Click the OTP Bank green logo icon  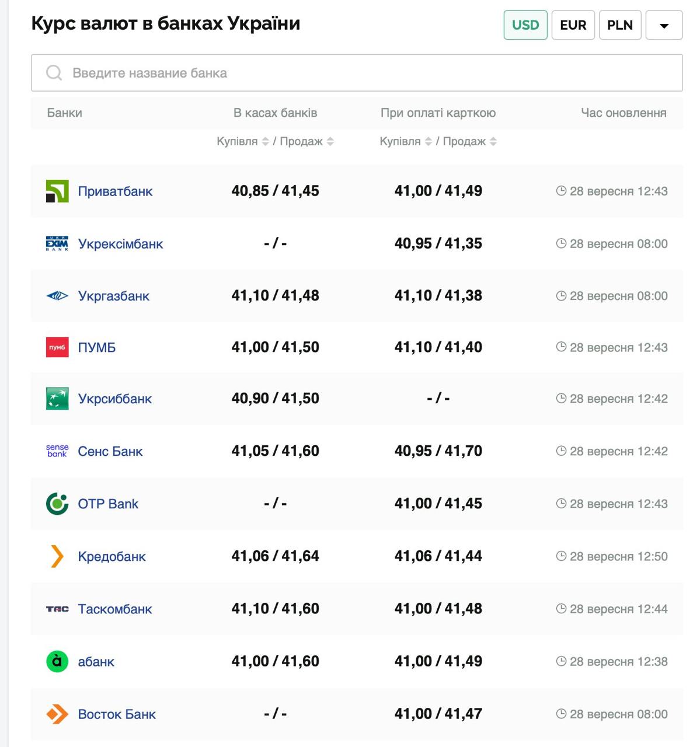click(57, 504)
